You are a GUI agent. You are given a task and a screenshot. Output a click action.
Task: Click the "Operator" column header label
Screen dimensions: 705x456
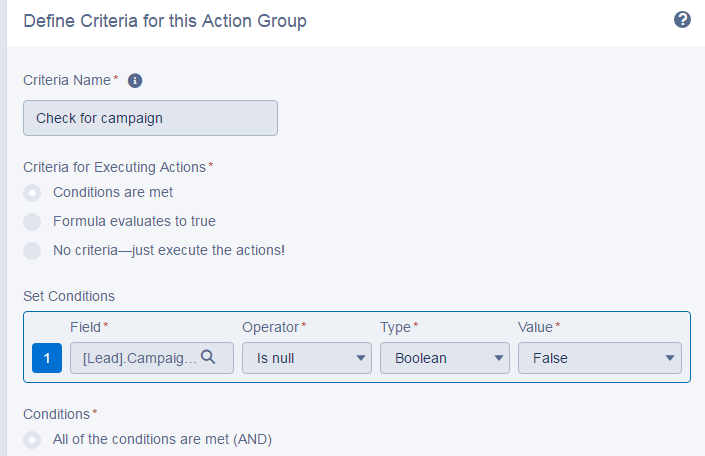point(271,327)
